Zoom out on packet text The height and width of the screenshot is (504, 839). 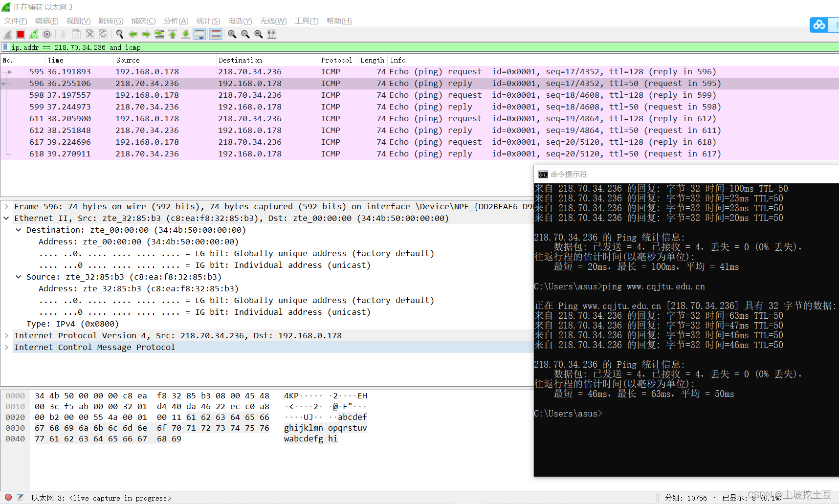[x=245, y=34]
